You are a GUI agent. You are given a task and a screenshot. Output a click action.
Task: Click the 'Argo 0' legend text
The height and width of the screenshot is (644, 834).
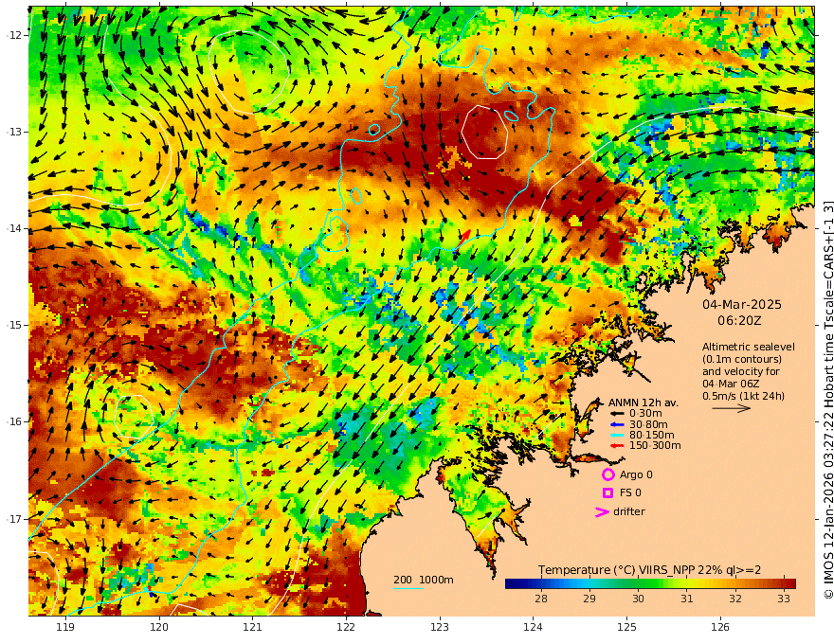click(636, 474)
